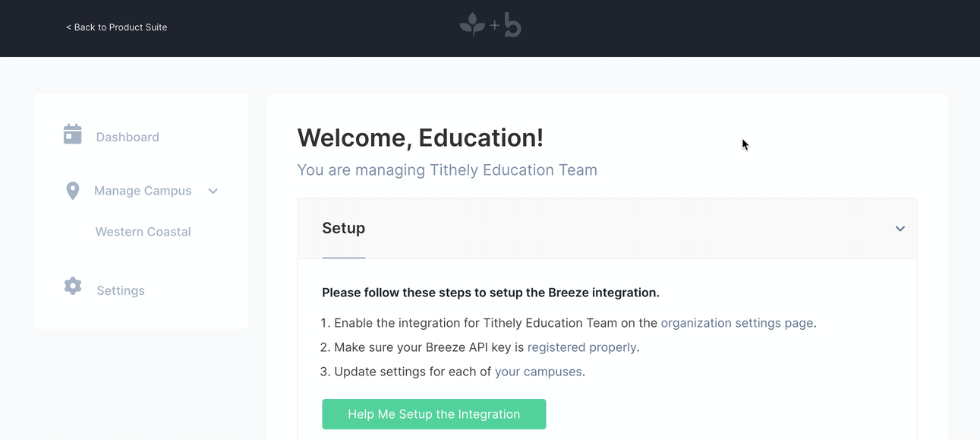
Task: Select the Western Coastal campus
Action: point(143,232)
